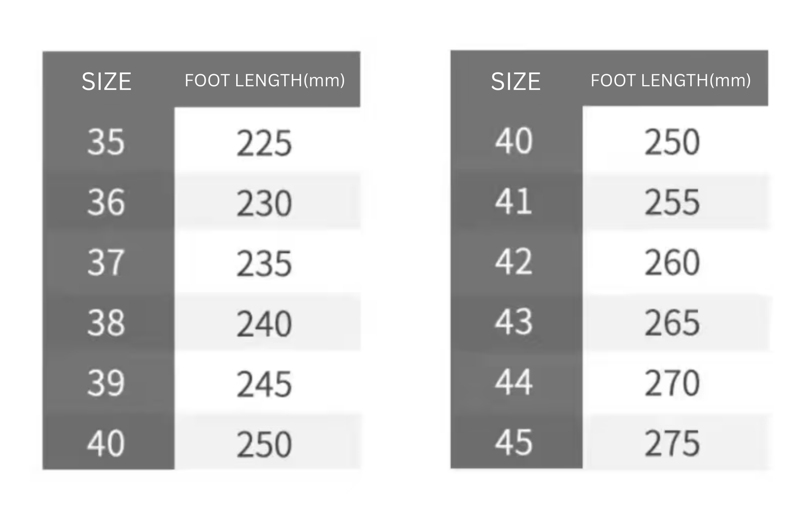Screen dimensions: 812x520
Task: Select the size 45 cell
Action: pos(514,442)
